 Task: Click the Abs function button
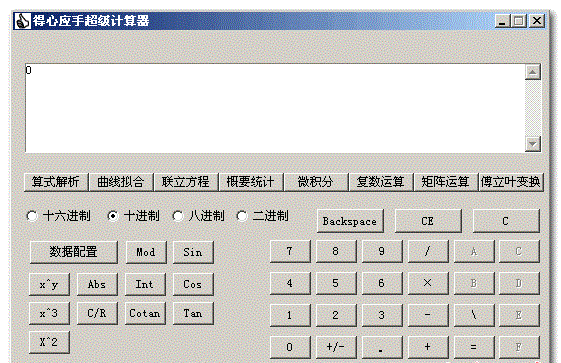point(97,284)
